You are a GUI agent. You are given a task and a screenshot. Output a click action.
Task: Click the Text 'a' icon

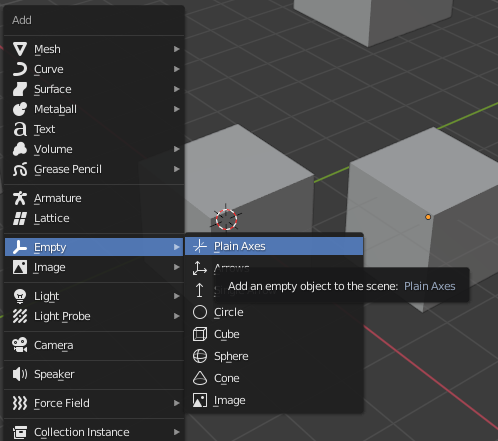(20, 129)
